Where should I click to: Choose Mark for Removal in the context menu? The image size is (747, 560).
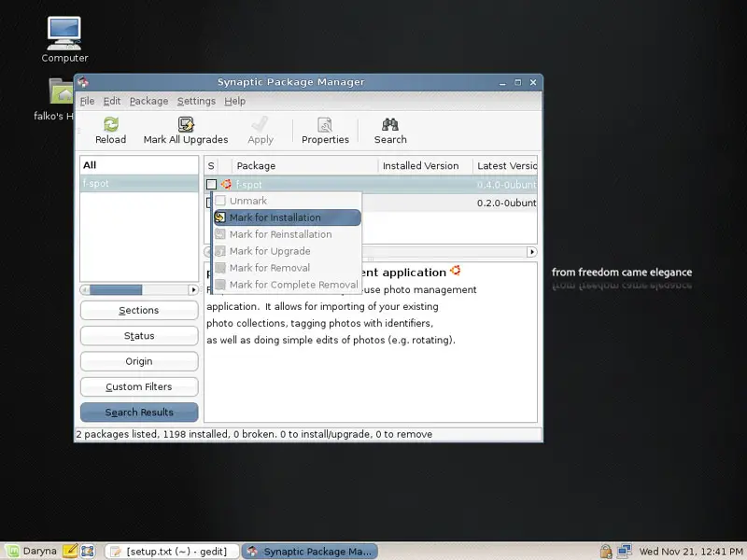tap(288, 268)
